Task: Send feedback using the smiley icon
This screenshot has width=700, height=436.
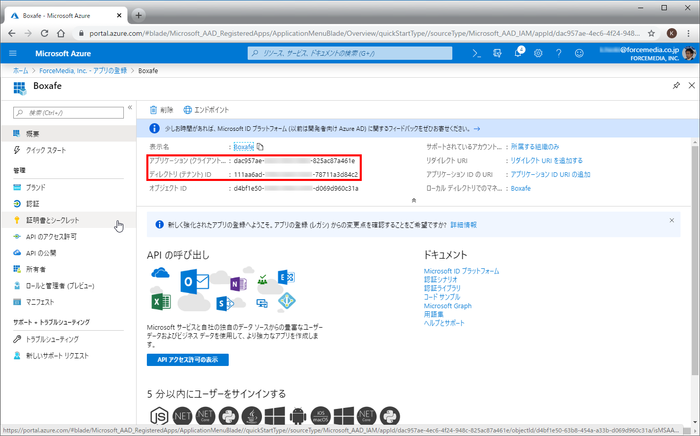Action: coord(579,54)
